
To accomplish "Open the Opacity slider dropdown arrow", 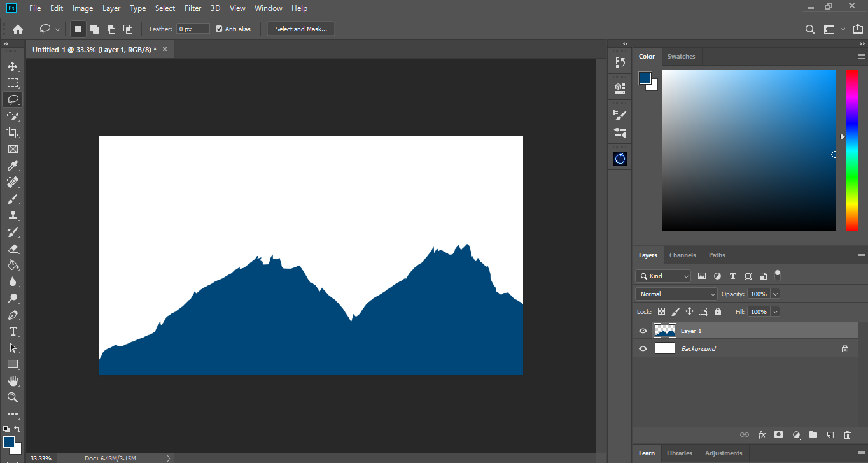I will pyautogui.click(x=775, y=294).
